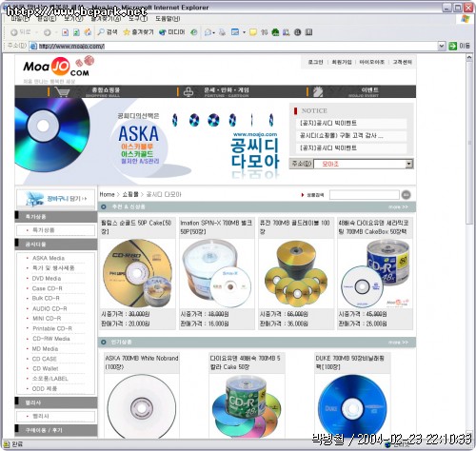Select MINI CD-R category in sidebar
This screenshot has width=476, height=451.
click(x=47, y=319)
